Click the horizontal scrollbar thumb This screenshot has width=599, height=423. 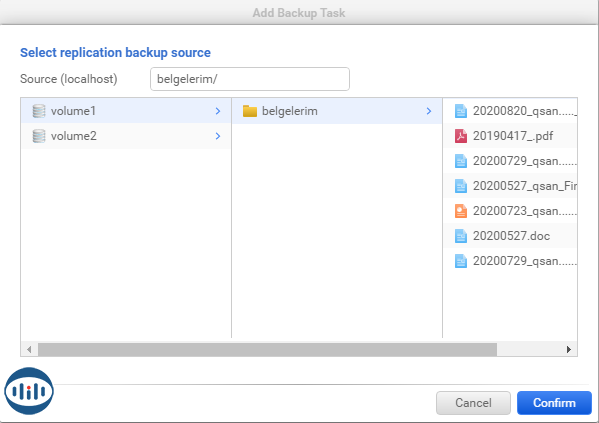(267, 349)
